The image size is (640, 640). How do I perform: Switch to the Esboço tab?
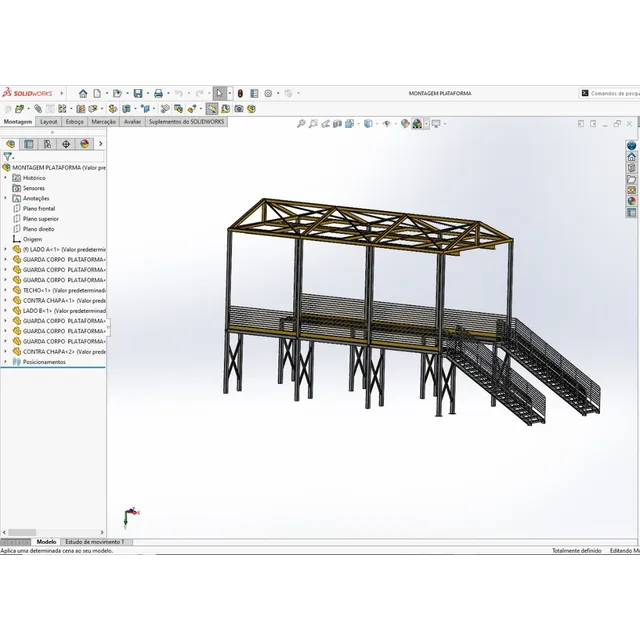pos(75,122)
